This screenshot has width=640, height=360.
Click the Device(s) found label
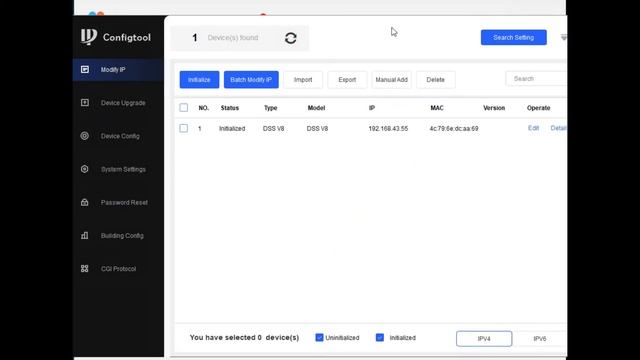coord(233,38)
